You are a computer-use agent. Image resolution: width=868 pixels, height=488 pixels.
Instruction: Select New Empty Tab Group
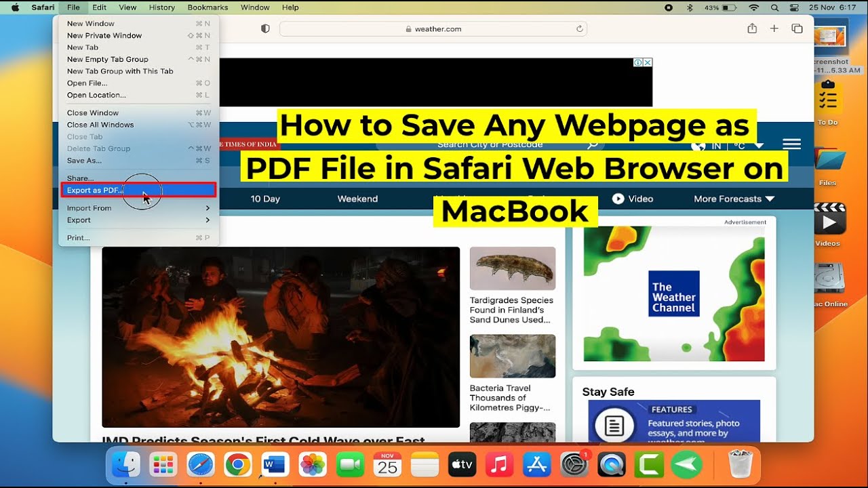click(x=138, y=59)
